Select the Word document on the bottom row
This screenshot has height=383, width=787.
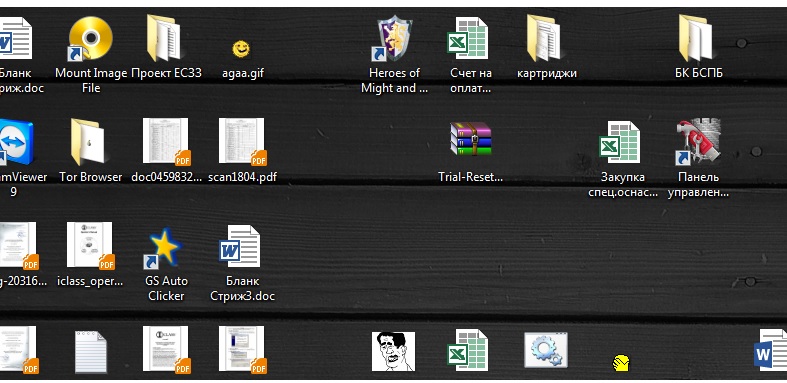(771, 350)
